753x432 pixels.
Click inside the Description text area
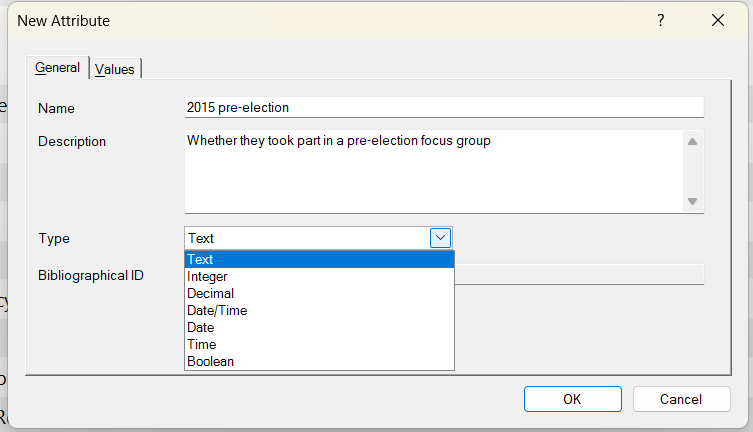coord(430,170)
